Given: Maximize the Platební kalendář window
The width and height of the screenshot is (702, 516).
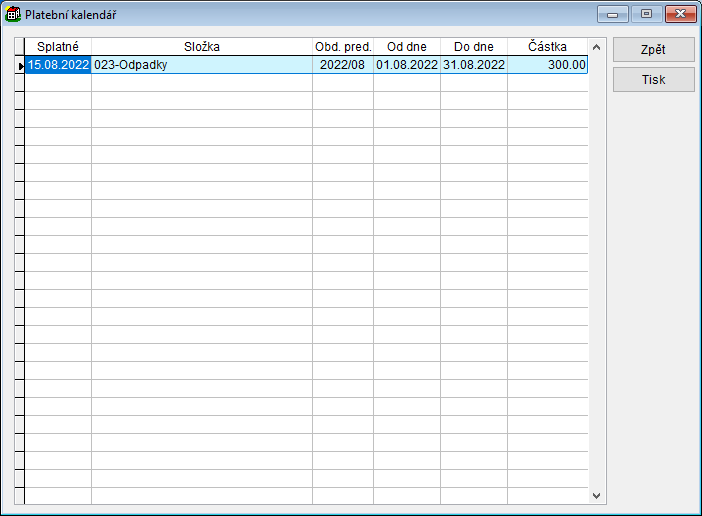Looking at the screenshot, I should 646,14.
